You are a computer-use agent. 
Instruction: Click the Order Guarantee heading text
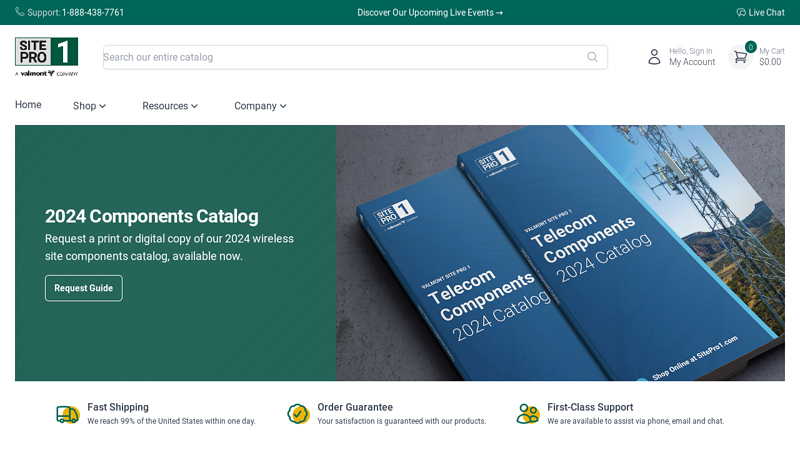(355, 407)
